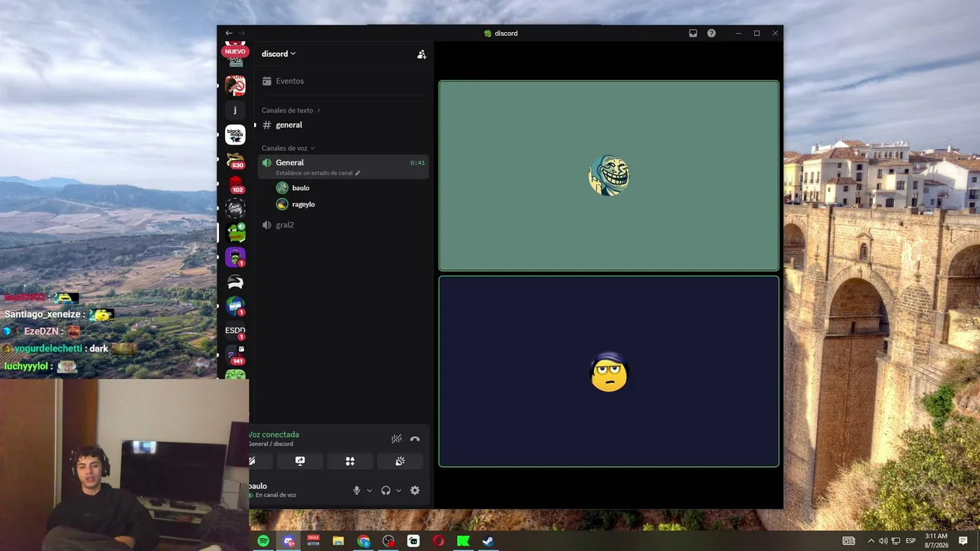Open the white helmet server icon
This screenshot has height=551, width=980.
click(235, 282)
